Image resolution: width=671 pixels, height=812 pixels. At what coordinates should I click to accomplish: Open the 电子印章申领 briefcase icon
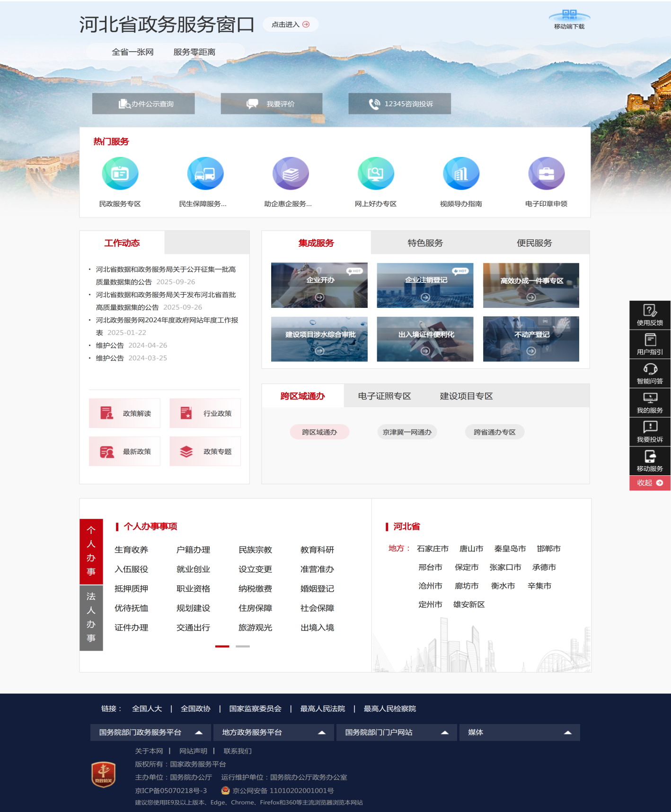[x=546, y=174]
